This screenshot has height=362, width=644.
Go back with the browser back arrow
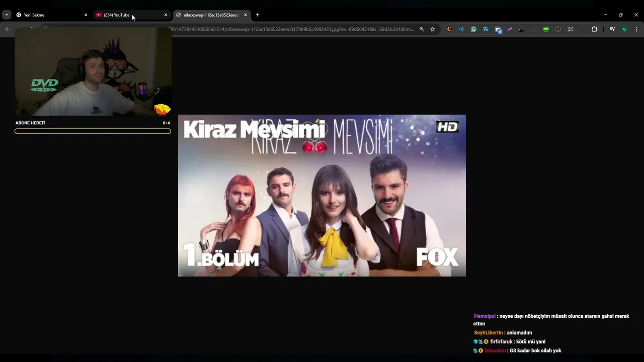click(7, 29)
